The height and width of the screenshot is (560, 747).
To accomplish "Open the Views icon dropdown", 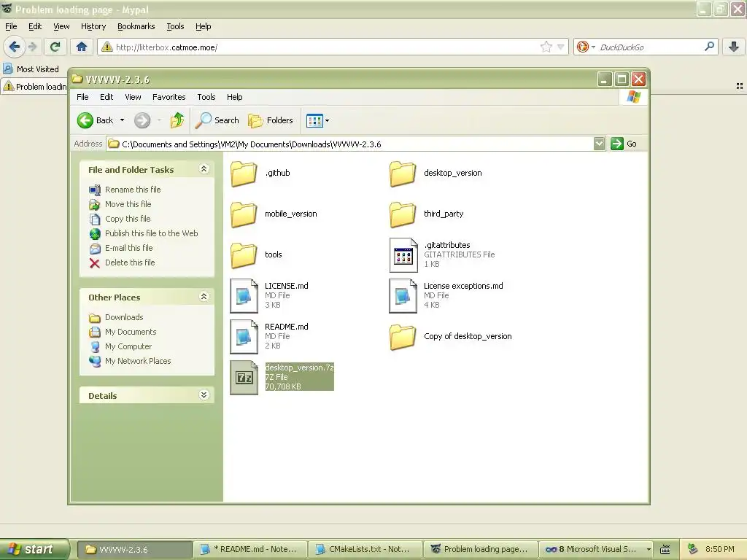I will (x=318, y=120).
